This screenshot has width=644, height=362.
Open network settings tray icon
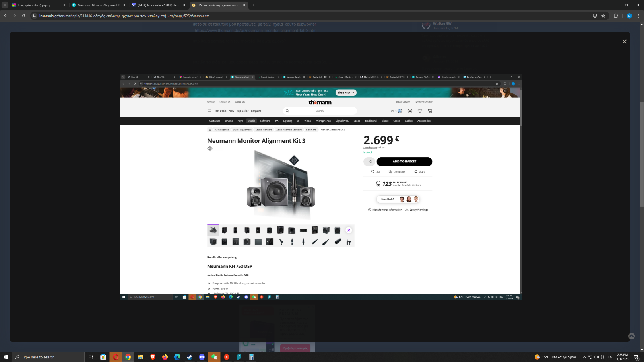click(x=590, y=357)
